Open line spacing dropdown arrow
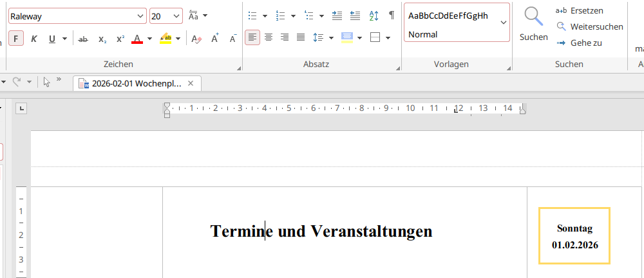The height and width of the screenshot is (278, 644). click(331, 38)
